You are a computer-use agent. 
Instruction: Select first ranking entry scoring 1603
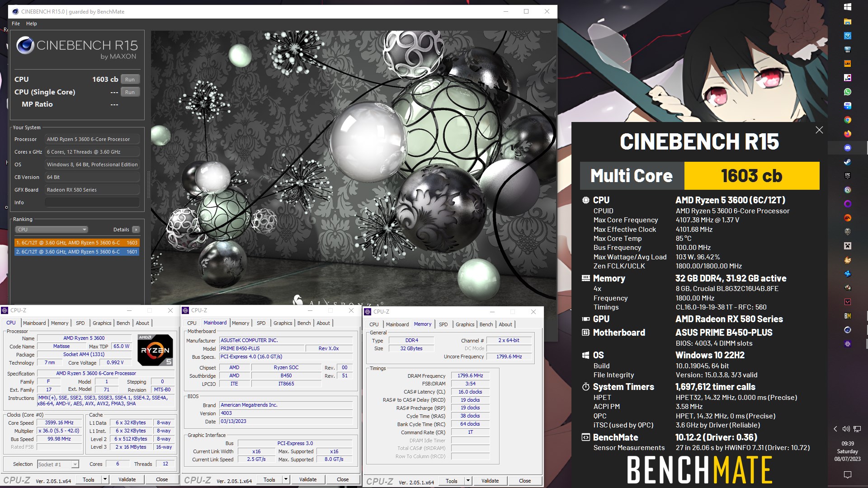tap(77, 243)
